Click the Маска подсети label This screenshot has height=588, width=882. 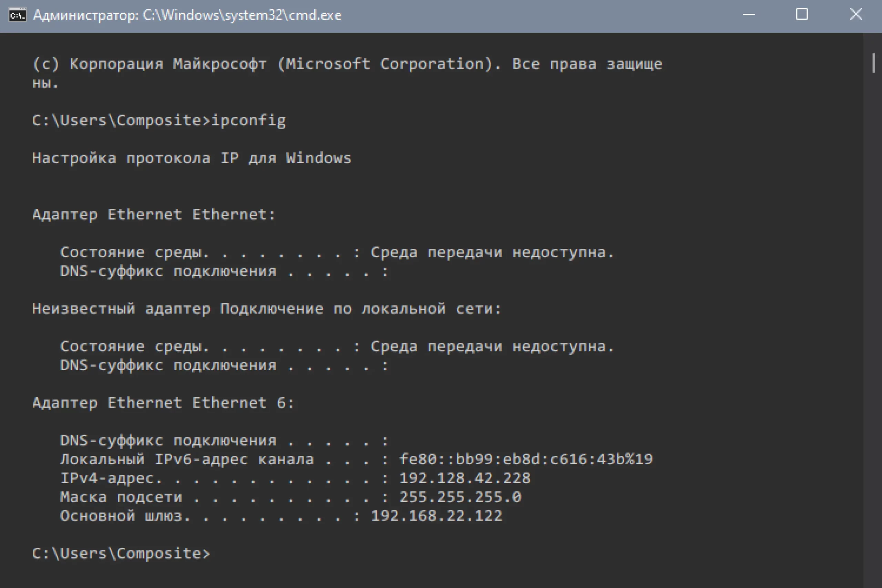pos(121,497)
